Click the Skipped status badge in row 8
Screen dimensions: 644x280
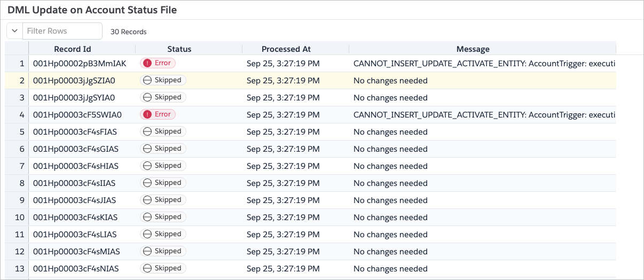[x=163, y=183]
